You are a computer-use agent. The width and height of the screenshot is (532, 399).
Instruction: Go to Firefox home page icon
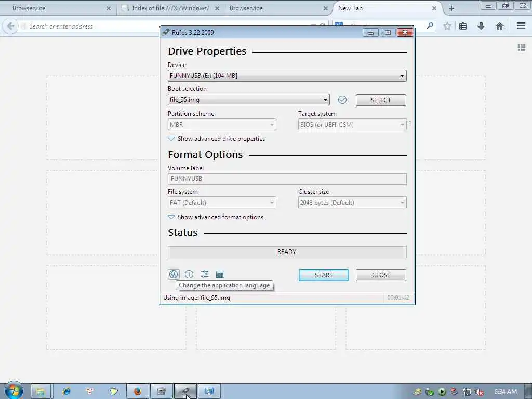(x=499, y=26)
